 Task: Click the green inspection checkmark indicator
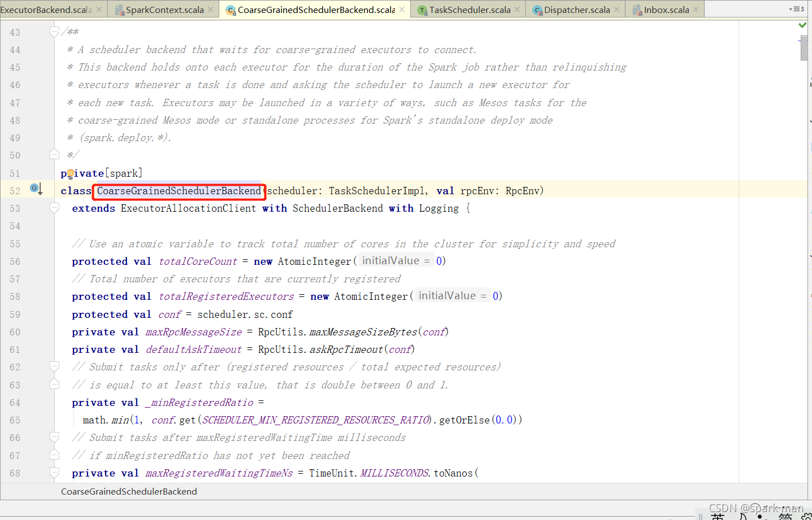(802, 25)
